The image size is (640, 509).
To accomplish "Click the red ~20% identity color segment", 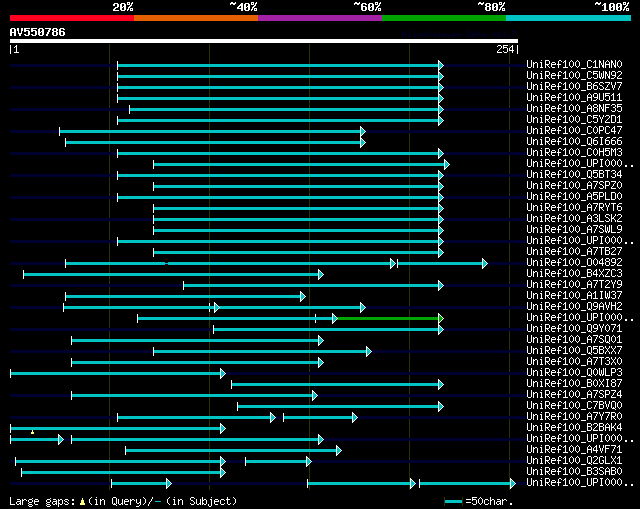I will tap(72, 18).
